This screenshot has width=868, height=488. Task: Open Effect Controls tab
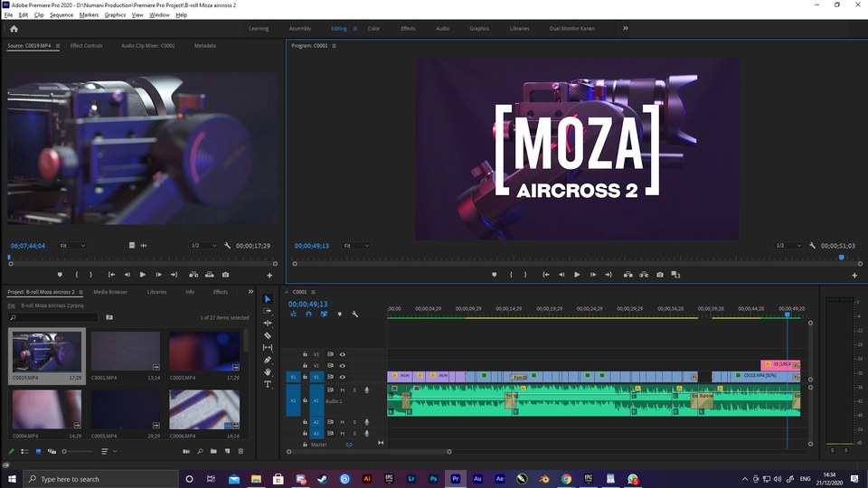[x=87, y=46]
